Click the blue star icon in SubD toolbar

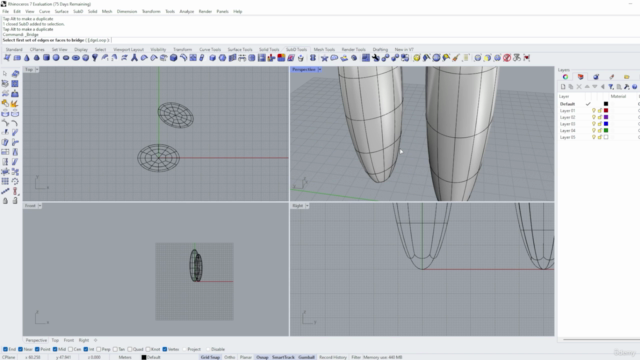coord(324,58)
